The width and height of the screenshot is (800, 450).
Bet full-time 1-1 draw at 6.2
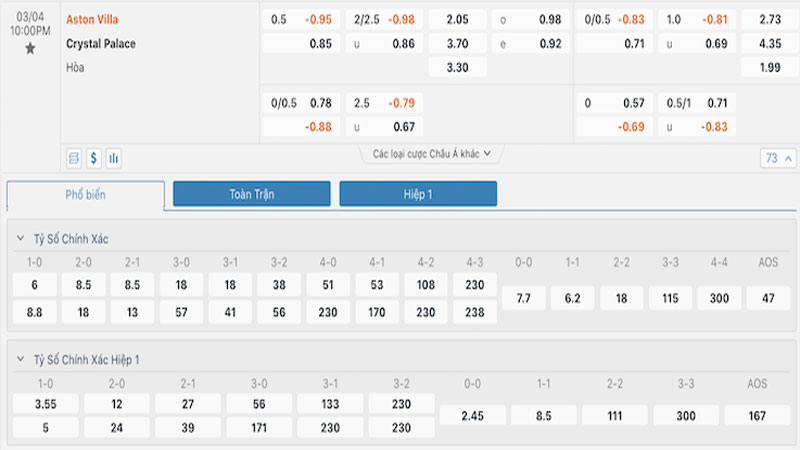click(572, 298)
